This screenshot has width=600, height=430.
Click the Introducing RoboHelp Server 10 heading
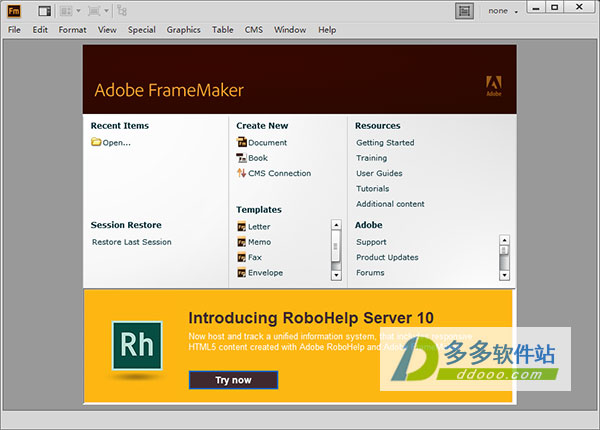pos(311,318)
